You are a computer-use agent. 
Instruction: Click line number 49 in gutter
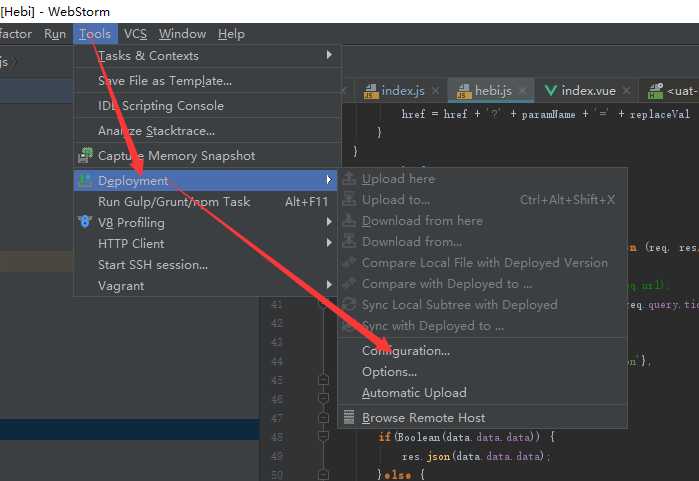click(x=277, y=456)
